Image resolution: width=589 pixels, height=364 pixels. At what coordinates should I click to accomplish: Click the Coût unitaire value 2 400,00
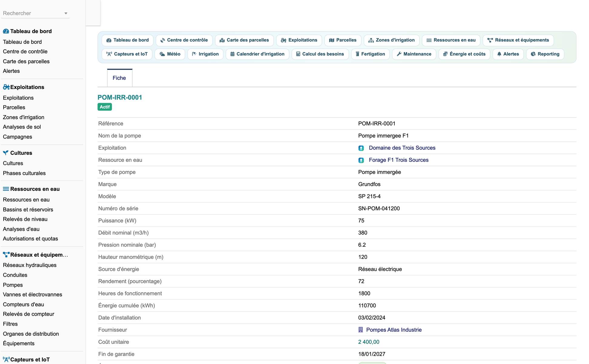pos(369,342)
